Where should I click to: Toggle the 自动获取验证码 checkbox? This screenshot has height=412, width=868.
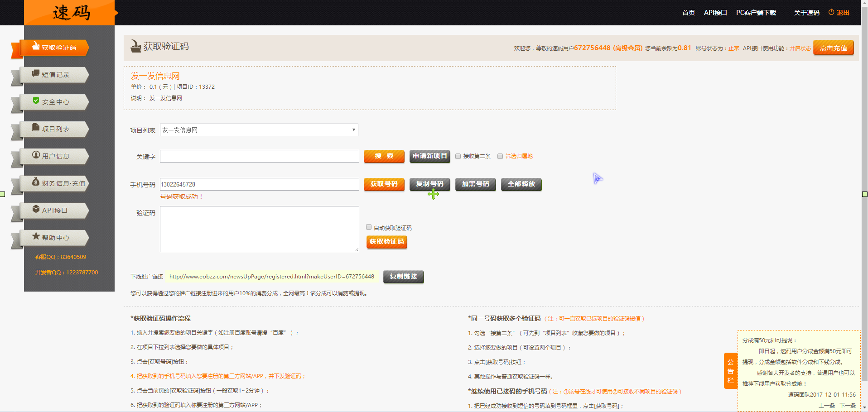[x=369, y=227]
